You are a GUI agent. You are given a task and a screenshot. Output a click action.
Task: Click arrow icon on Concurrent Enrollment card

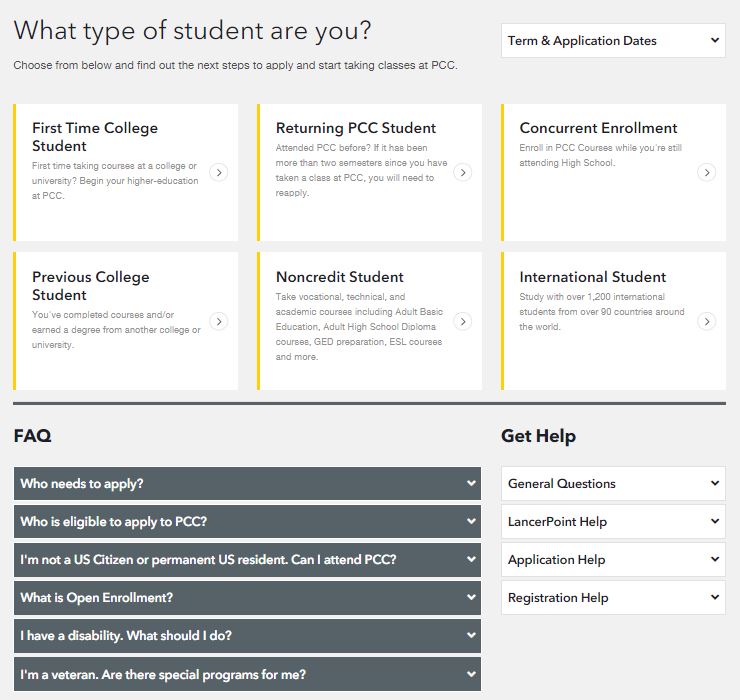tap(706, 172)
